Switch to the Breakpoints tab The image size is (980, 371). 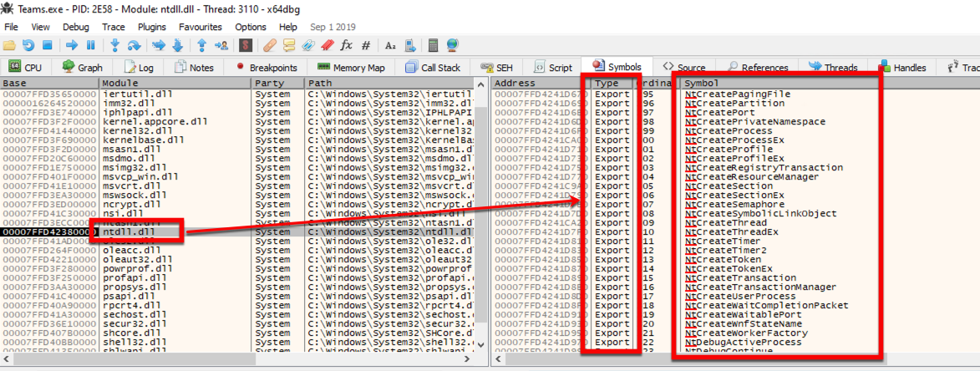pos(267,68)
